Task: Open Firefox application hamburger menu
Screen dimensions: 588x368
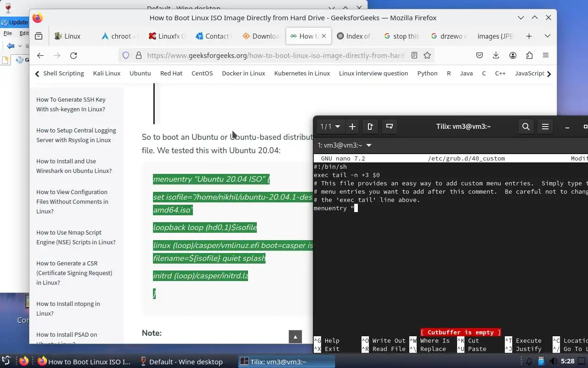Action: pos(546,55)
